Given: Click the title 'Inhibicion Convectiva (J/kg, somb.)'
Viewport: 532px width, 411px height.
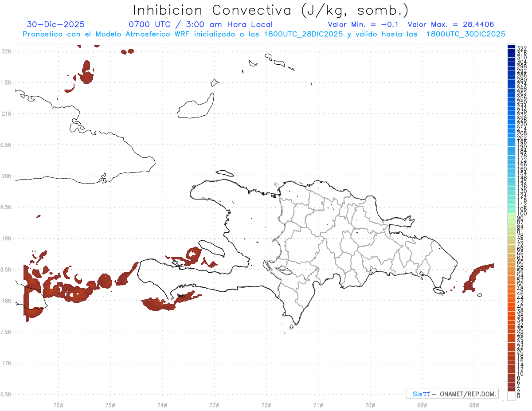Looking at the screenshot, I should click(x=271, y=10).
